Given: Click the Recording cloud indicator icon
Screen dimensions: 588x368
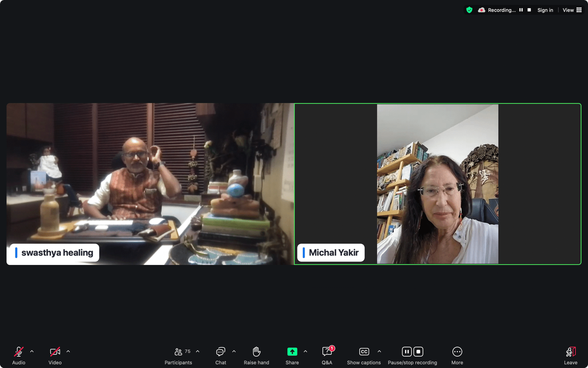Looking at the screenshot, I should (481, 10).
